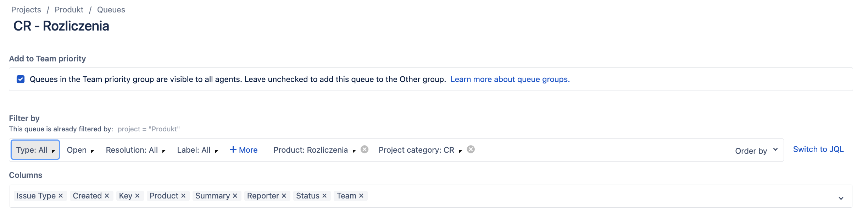Open the Type: All filter dropdown
This screenshot has height=218, width=868.
coord(35,150)
